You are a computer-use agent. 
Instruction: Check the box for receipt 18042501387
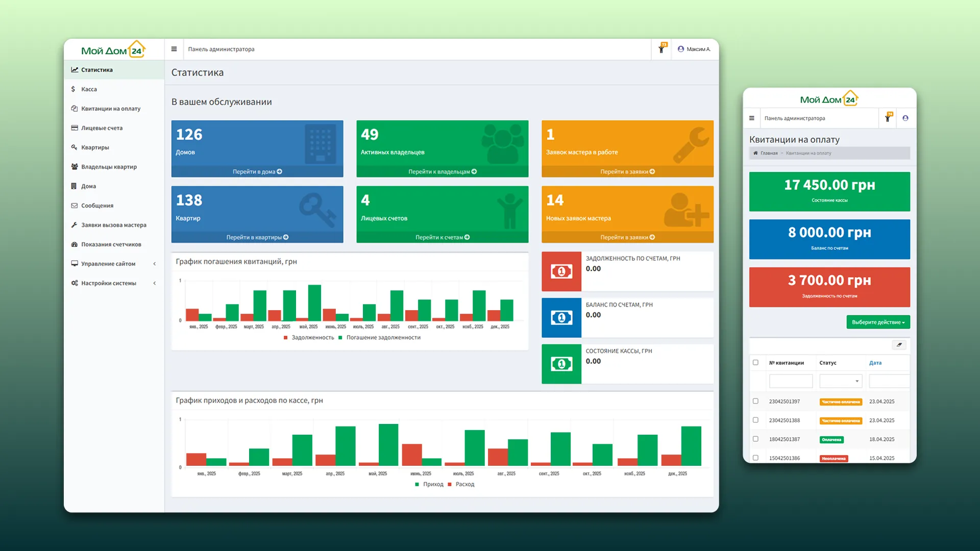coord(755,439)
